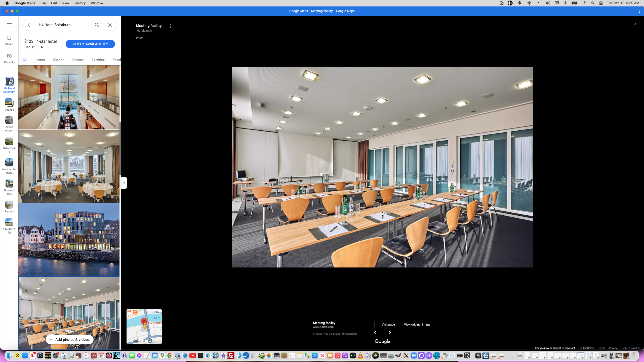The image size is (644, 362).
Task: Open Recents from the left sidebar
Action: (9, 58)
